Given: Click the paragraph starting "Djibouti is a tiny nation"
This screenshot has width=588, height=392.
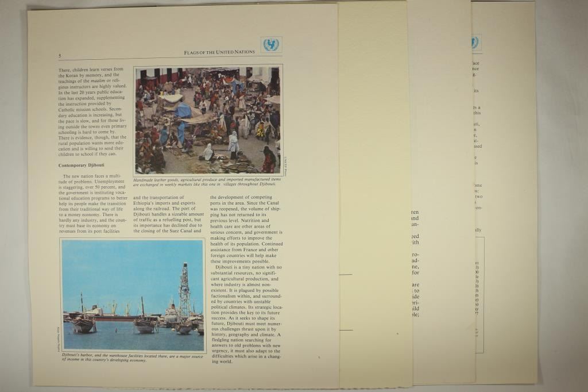Looking at the screenshot, I should [x=246, y=314].
